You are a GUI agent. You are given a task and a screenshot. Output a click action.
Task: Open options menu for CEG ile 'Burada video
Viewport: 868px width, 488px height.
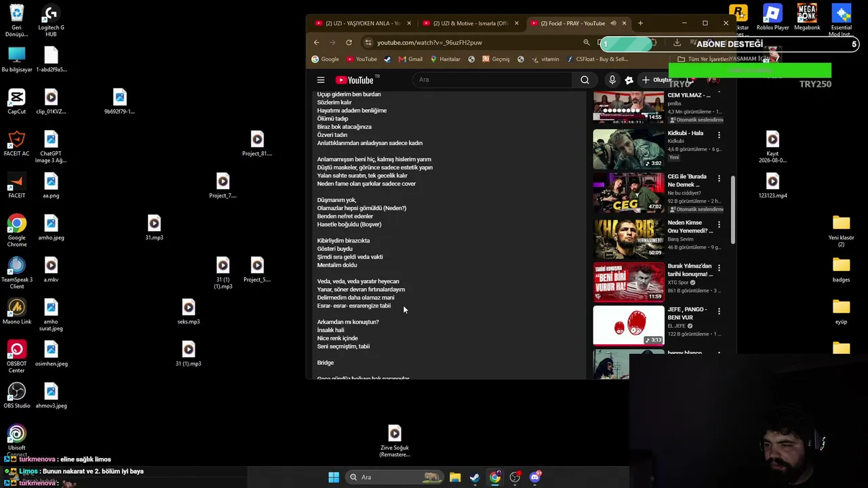tap(719, 178)
